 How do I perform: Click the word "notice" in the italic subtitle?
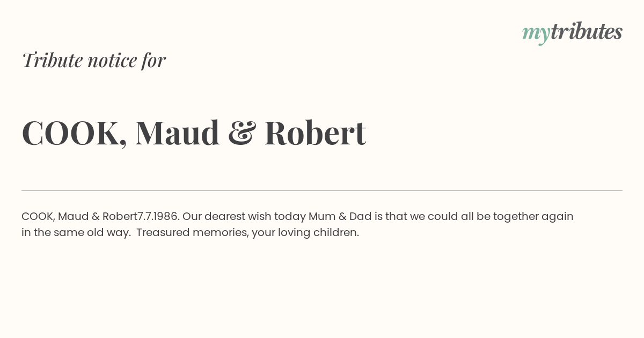(x=112, y=61)
